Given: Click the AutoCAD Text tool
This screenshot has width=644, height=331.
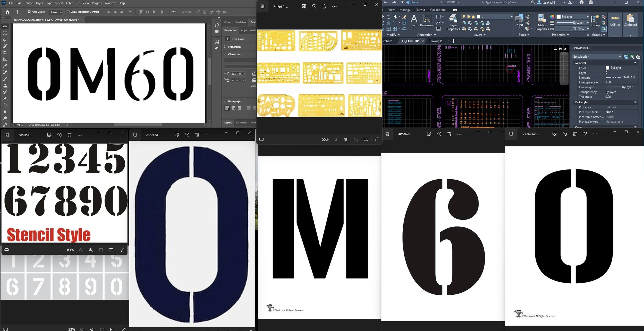Looking at the screenshot, I should tap(414, 19).
